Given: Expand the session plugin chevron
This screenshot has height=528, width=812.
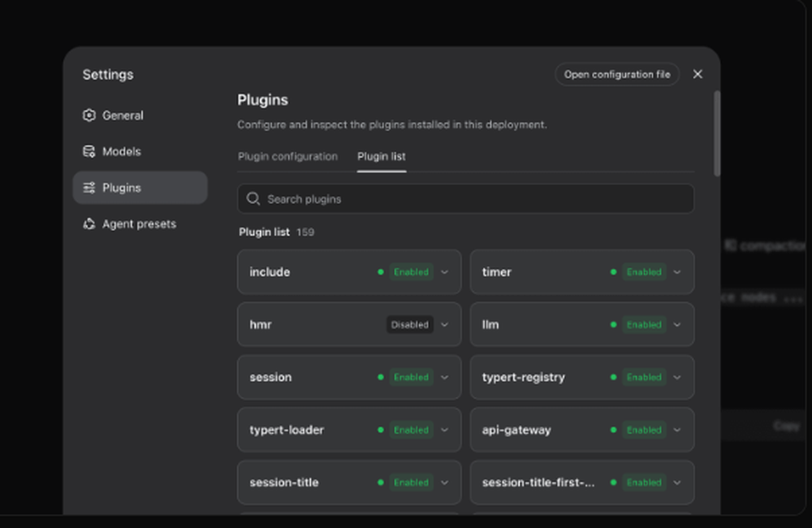Looking at the screenshot, I should click(444, 377).
